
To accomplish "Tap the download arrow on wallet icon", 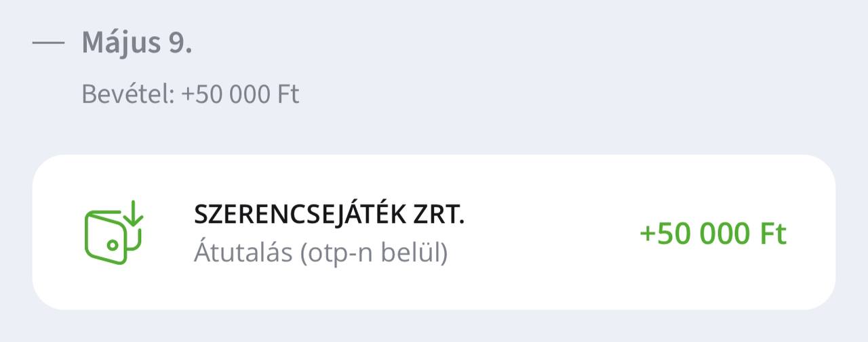I will tap(134, 214).
